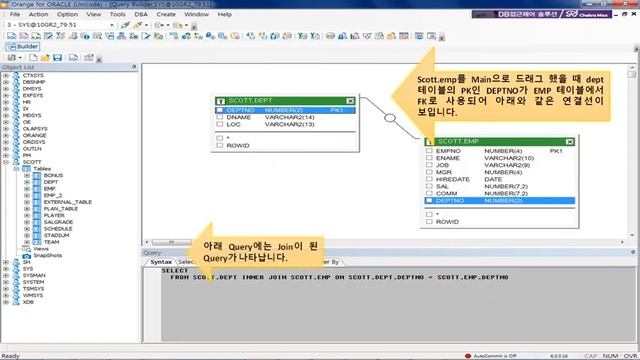
Task: Expand the HR schema node
Action: click(6, 102)
